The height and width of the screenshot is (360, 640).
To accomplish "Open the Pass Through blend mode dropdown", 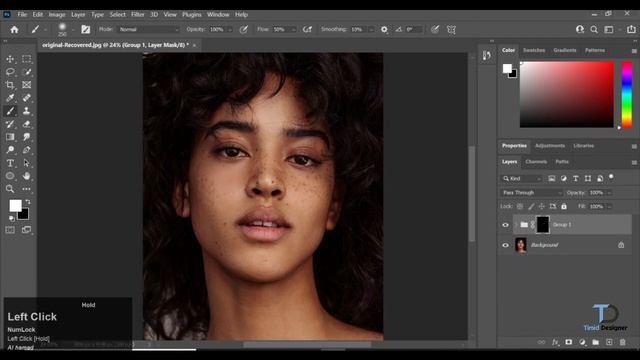I will 531,193.
